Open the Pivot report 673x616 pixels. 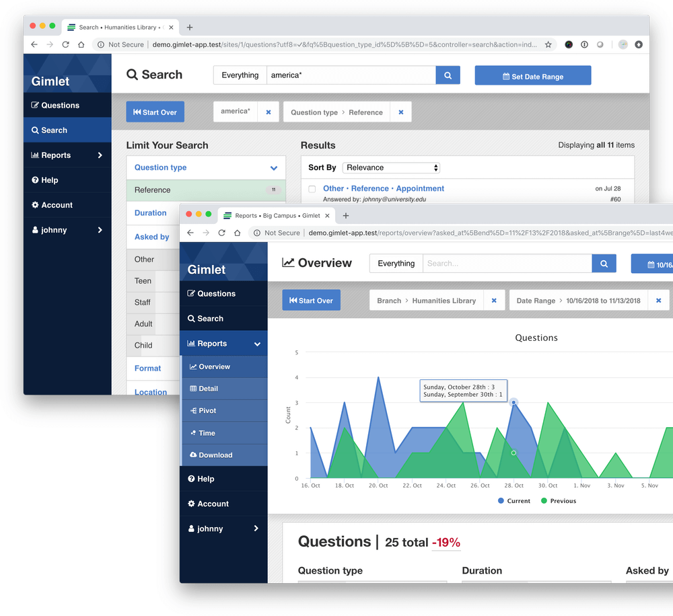[225, 411]
